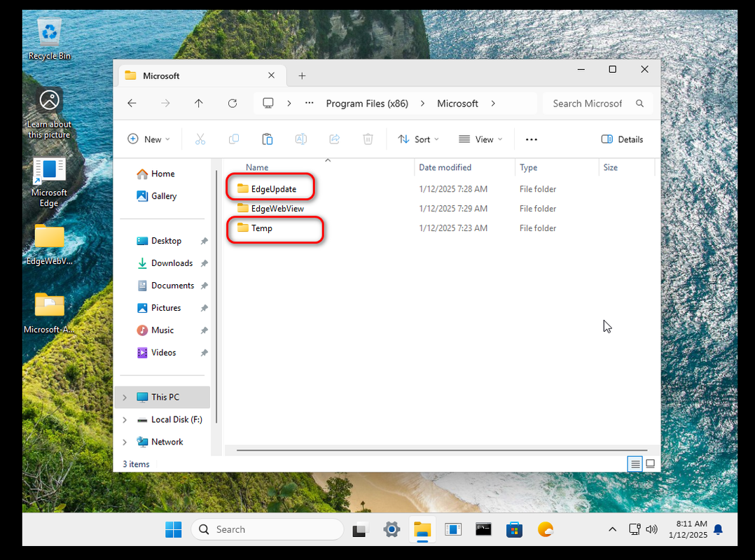Select the Microsoft tab
The height and width of the screenshot is (560, 755).
[202, 76]
